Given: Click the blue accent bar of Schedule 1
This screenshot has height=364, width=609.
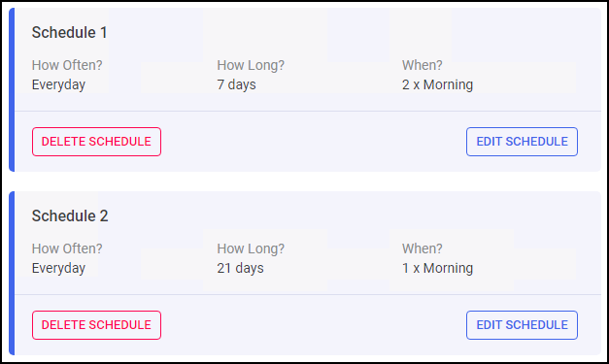Looking at the screenshot, I should coord(12,89).
